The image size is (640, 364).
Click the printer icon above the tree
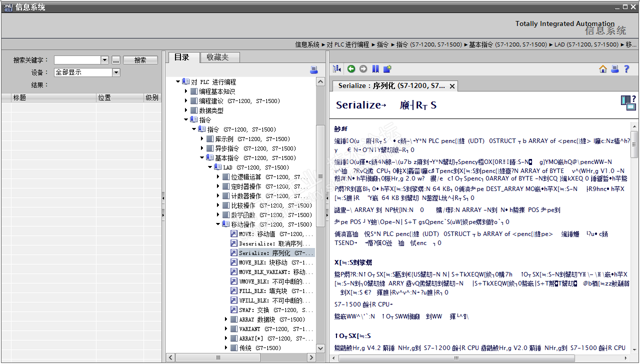point(314,69)
